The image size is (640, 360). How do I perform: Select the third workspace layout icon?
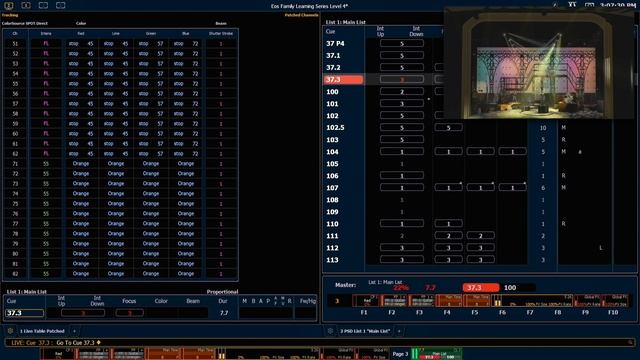43,5
